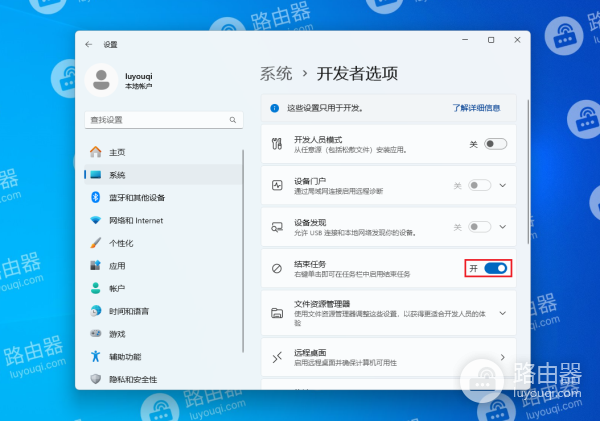Click the search magnifier icon
Viewport: 600px width, 421px height.
[233, 120]
